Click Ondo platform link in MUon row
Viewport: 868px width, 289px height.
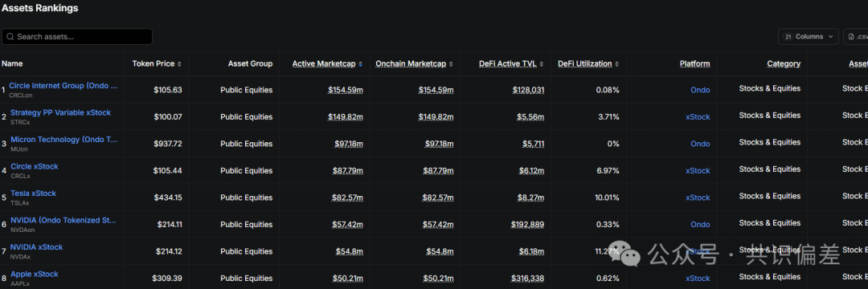pos(700,144)
